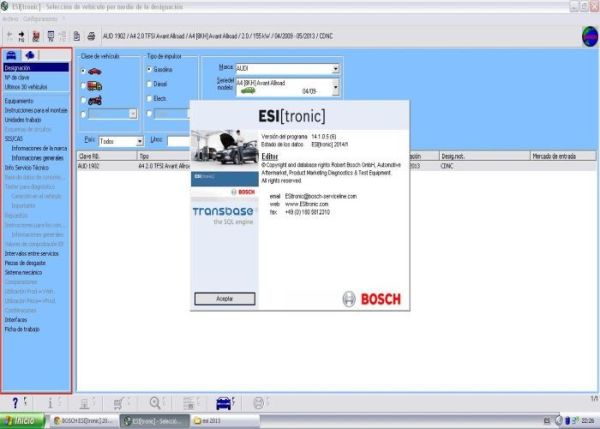Click the ESI[tronic] Selecció… taskbar item
600x429 pixels.
coord(154,421)
